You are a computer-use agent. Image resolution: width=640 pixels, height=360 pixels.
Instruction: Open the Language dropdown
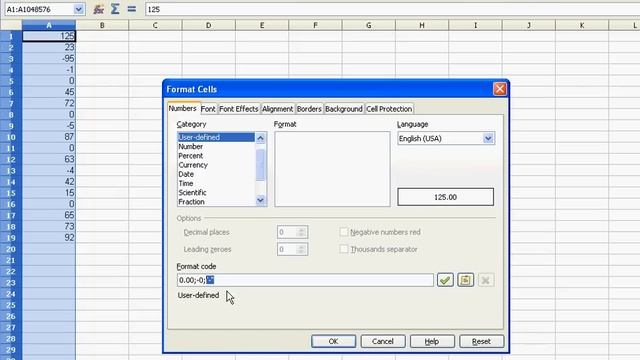pyautogui.click(x=488, y=138)
